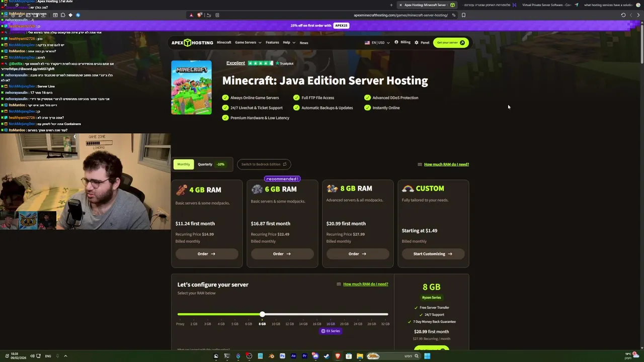Image resolution: width=644 pixels, height=362 pixels.
Task: Click the Brave Rewards triangle icon
Action: [x=191, y=15]
